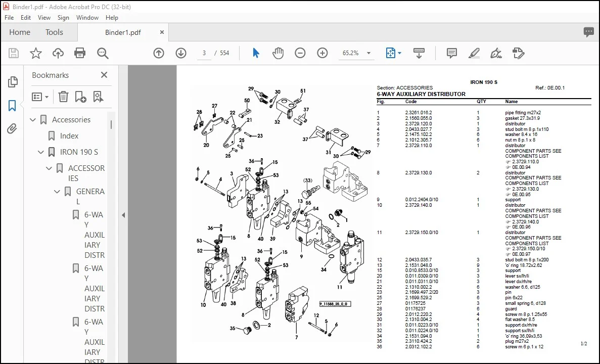Delete selected bookmark trash icon

tap(63, 97)
